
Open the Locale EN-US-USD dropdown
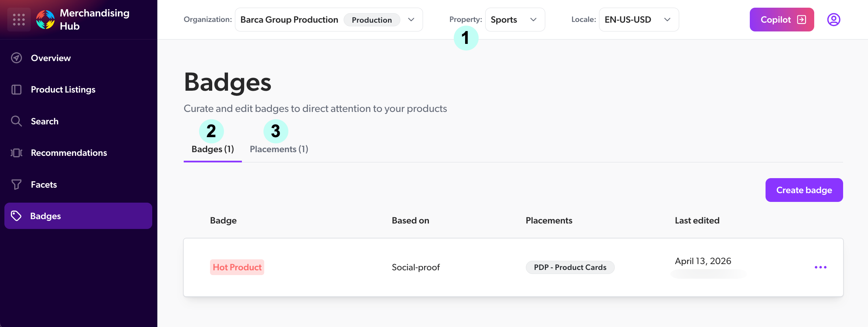(639, 20)
